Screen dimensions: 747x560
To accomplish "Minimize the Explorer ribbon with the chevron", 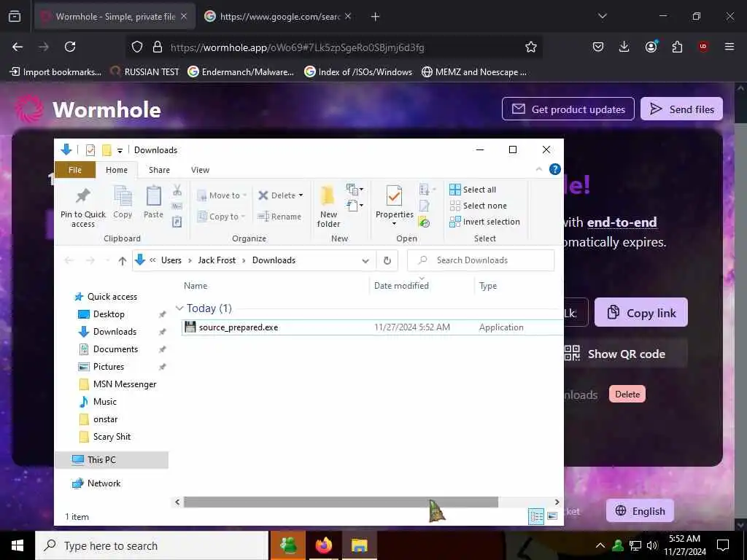I will tap(539, 169).
